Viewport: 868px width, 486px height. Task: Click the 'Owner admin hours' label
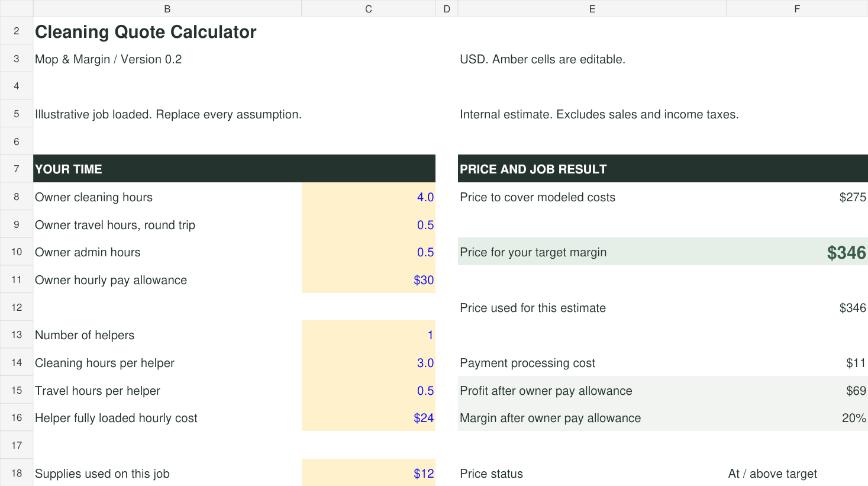tap(88, 252)
